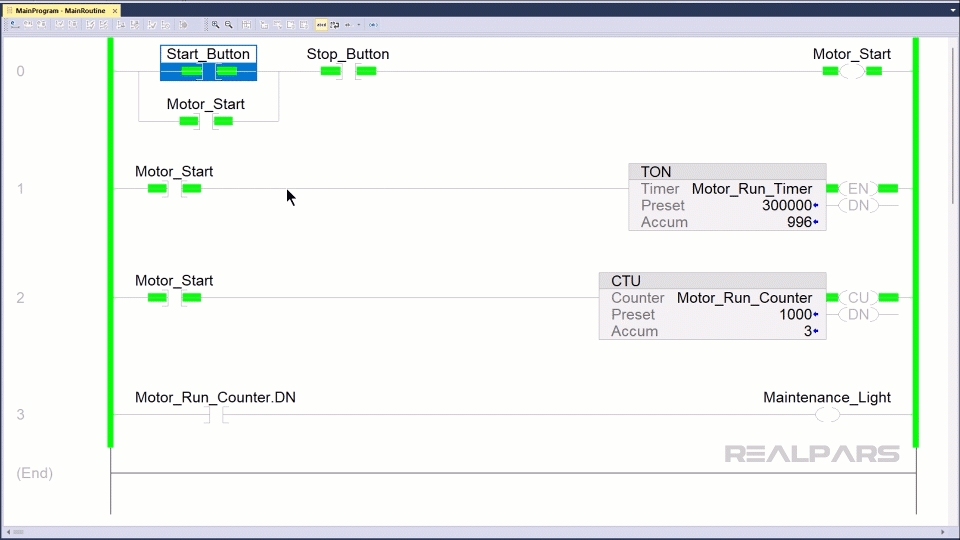Select rung number 2
This screenshot has width=960, height=540.
pyautogui.click(x=21, y=298)
